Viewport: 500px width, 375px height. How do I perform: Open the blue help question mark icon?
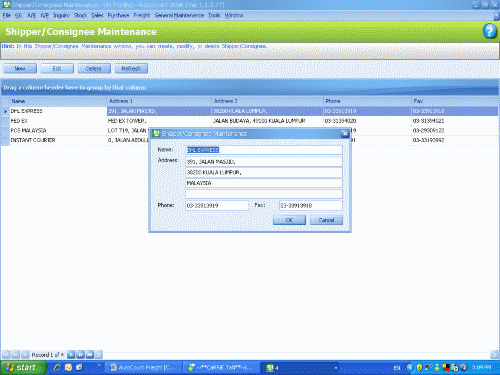click(489, 32)
